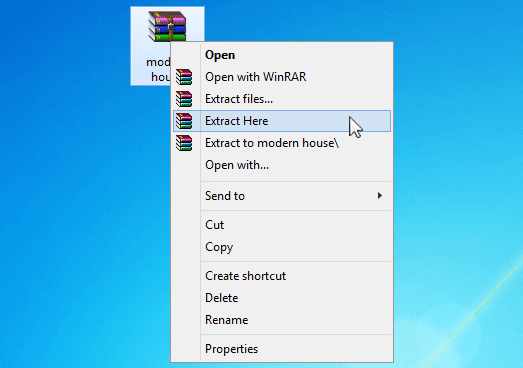
Task: Select the Send to label in context menu
Action: (x=225, y=196)
